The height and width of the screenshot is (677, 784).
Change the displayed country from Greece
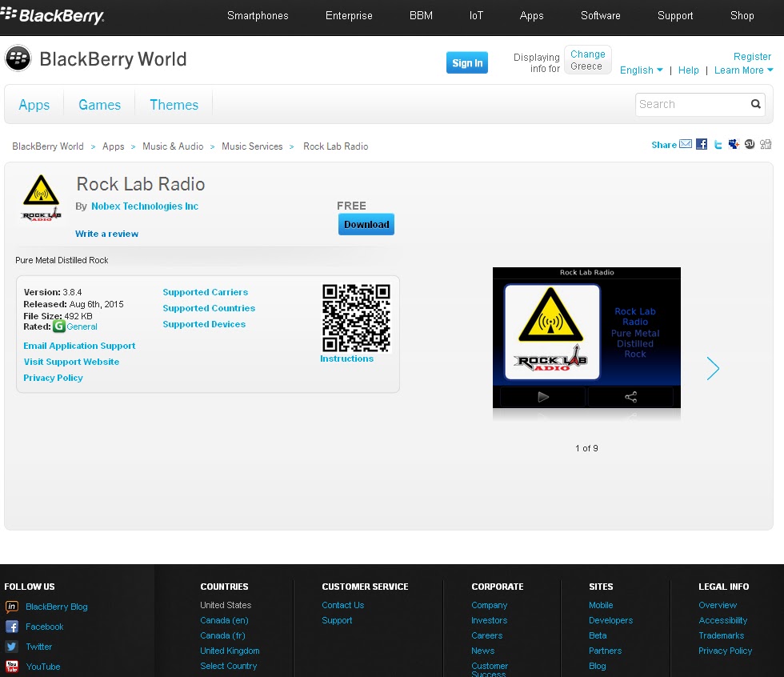tap(587, 54)
